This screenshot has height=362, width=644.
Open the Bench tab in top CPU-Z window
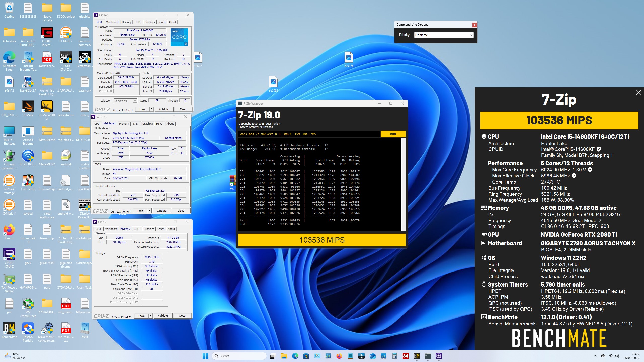click(x=162, y=22)
